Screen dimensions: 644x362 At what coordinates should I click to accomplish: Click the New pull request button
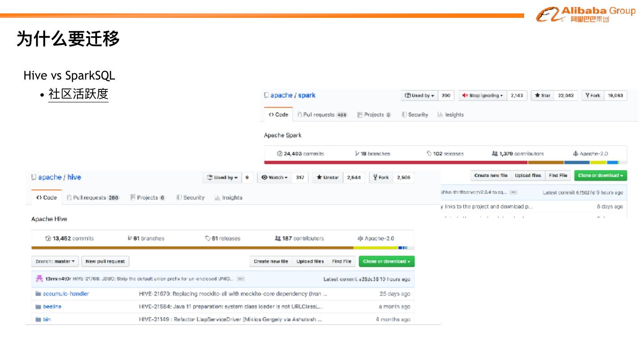click(x=105, y=261)
